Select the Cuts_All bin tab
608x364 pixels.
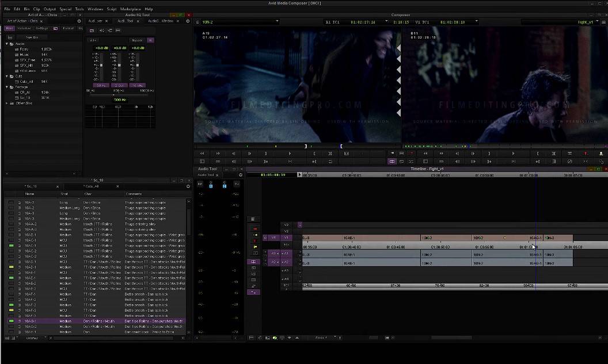pyautogui.click(x=91, y=187)
